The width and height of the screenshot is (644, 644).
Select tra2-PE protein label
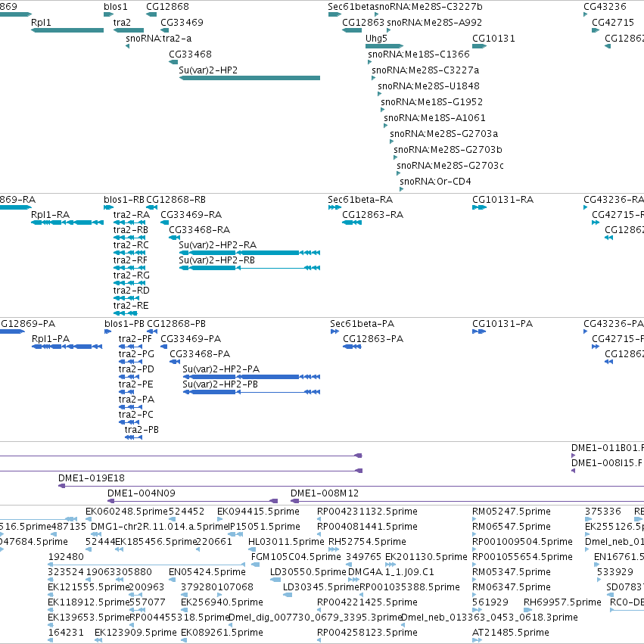coord(136,384)
